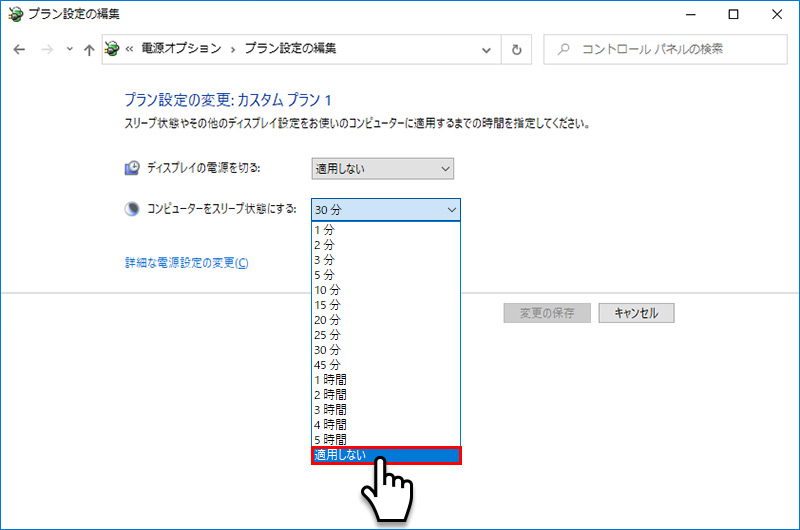Click the 変更の保存 button
800x530 pixels.
tap(547, 313)
